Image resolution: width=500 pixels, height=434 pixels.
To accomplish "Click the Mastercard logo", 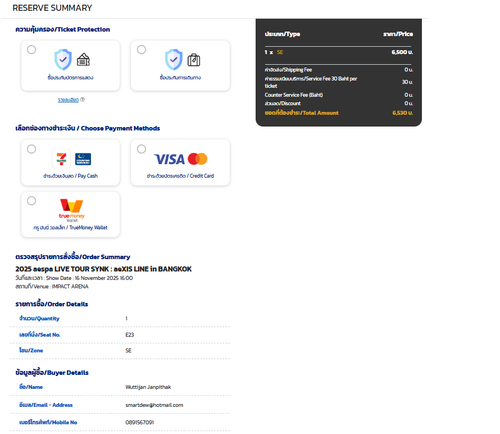I will [x=198, y=159].
